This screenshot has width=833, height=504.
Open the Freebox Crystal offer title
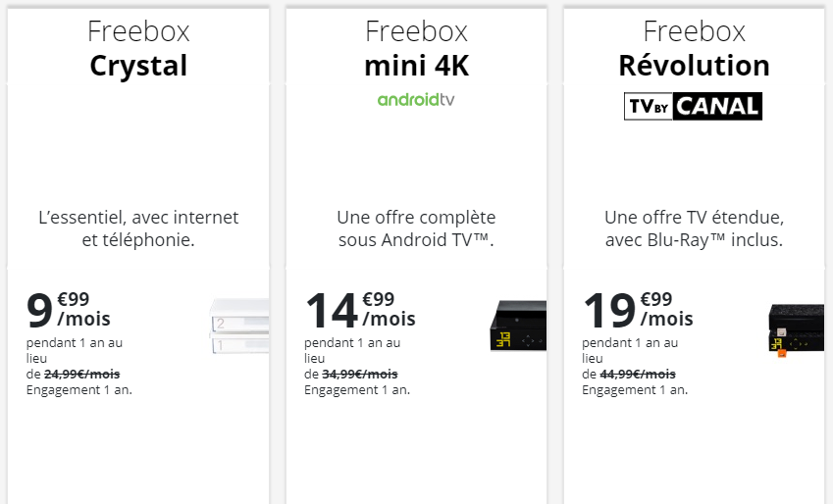click(x=138, y=49)
